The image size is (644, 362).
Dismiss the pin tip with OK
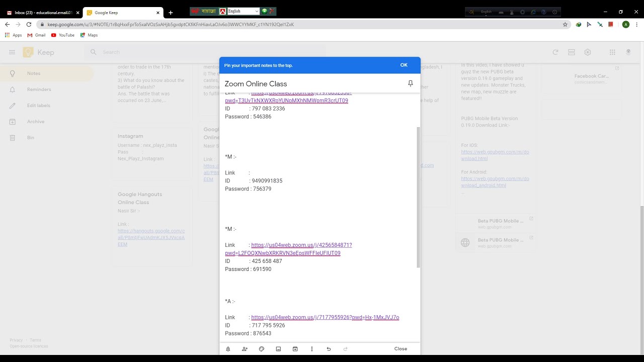click(x=404, y=65)
